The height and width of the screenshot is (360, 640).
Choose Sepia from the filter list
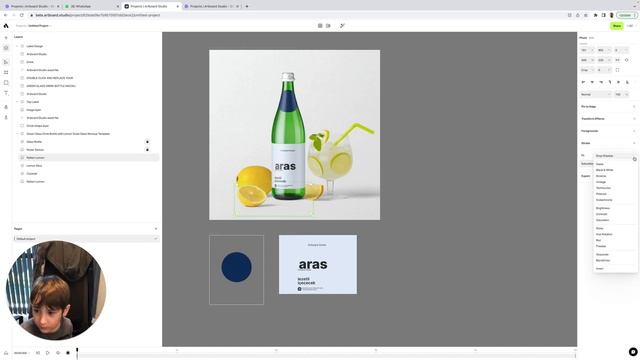(x=600, y=164)
